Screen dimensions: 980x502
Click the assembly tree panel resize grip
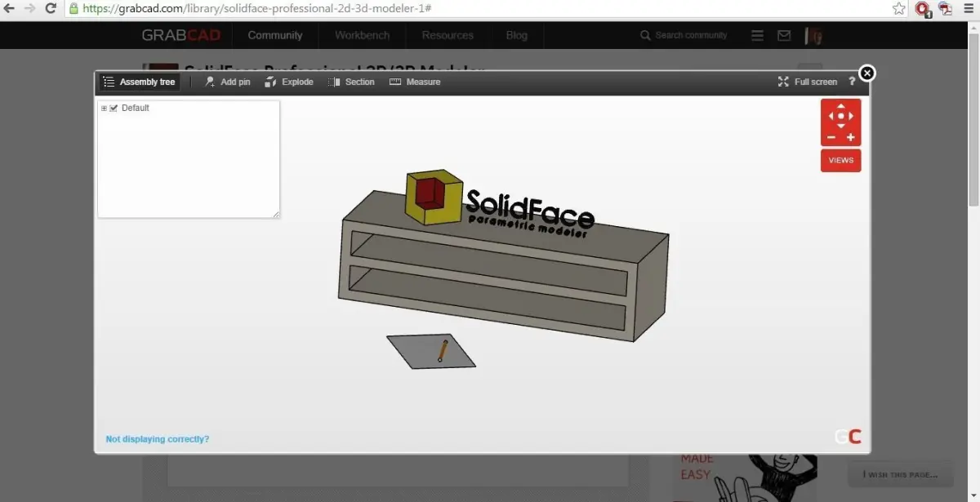[x=276, y=214]
